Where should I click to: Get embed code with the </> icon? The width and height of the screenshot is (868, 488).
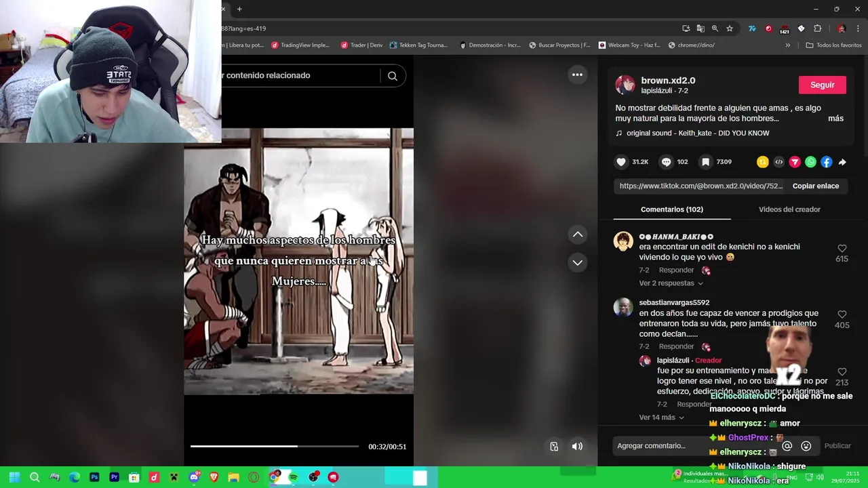click(778, 162)
